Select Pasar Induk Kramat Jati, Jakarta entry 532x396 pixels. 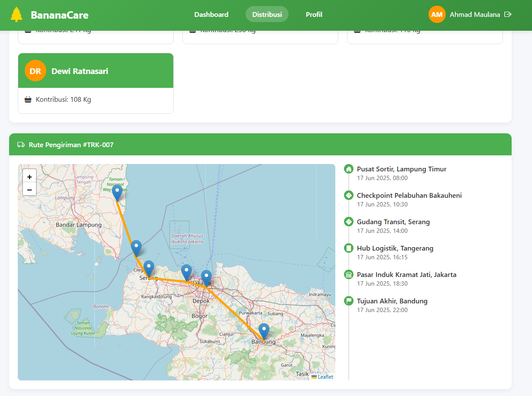pos(406,275)
